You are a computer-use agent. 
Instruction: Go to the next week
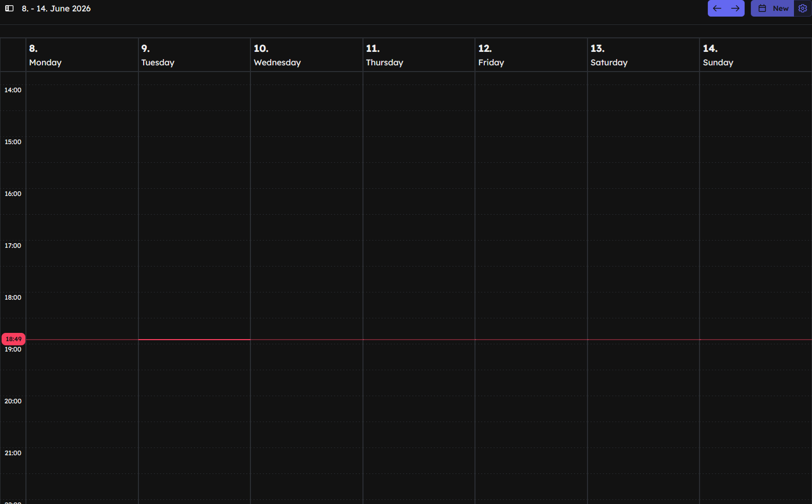click(735, 8)
